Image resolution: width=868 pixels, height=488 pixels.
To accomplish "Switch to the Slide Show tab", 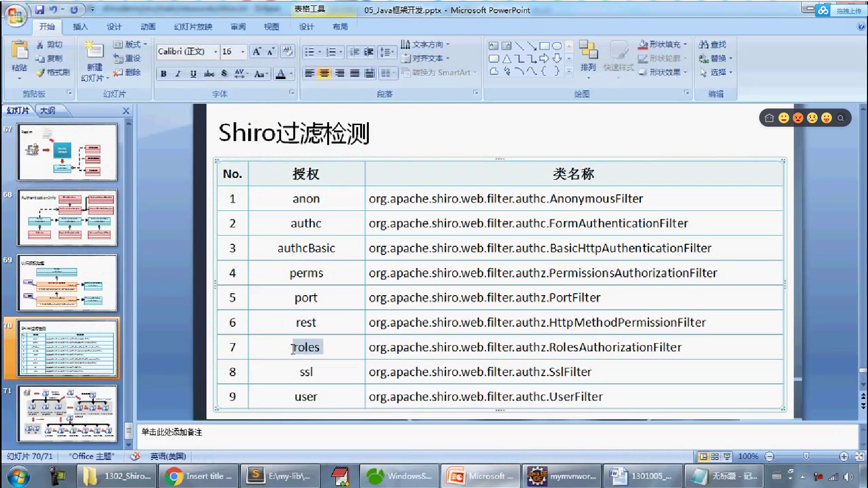I will [193, 27].
